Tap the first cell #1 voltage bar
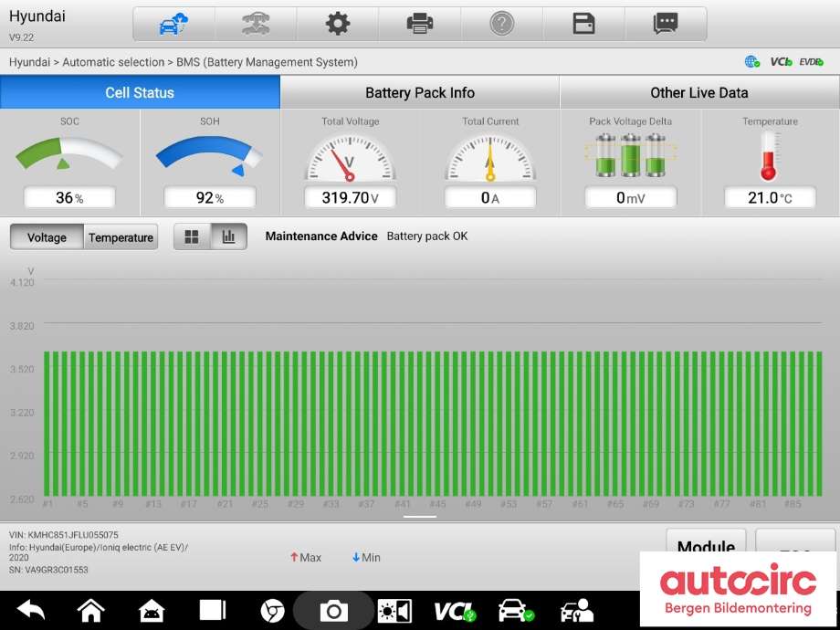The height and width of the screenshot is (630, 840). coord(47,424)
